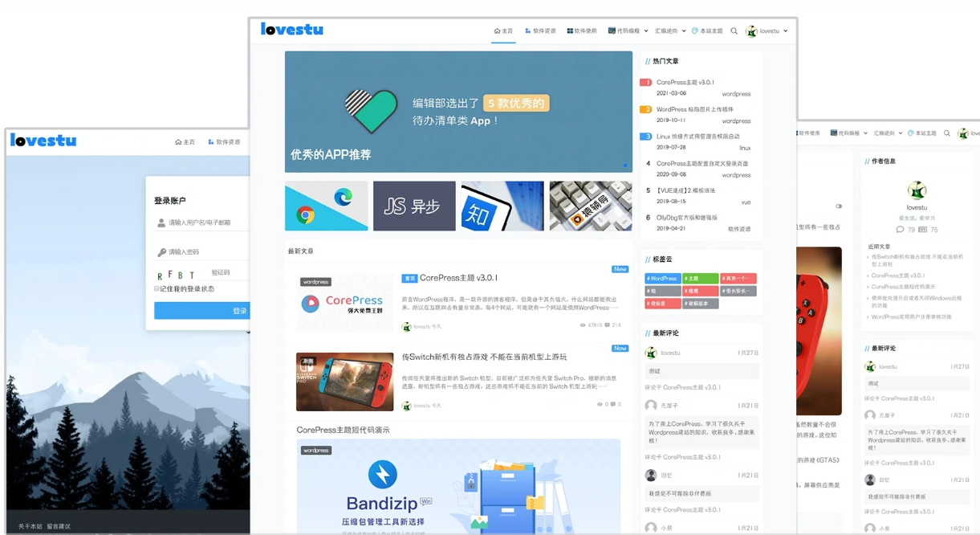The height and width of the screenshot is (535, 980).
Task: Click 无崖子 commenter avatar in center comments
Action: pyautogui.click(x=651, y=406)
